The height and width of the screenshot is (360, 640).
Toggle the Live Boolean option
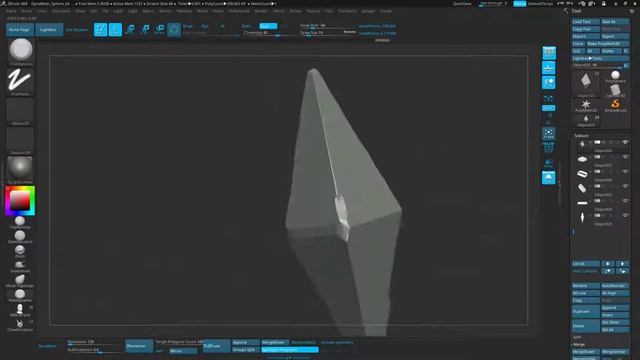click(77, 30)
